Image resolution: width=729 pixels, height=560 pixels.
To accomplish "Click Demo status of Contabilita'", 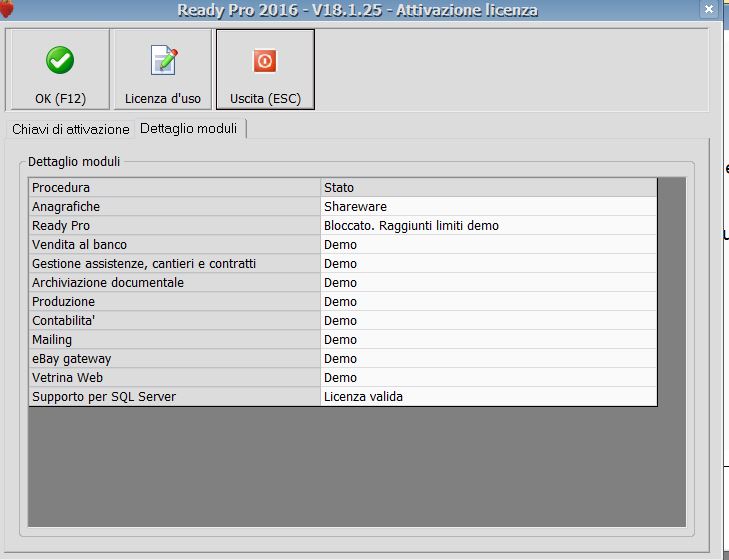I will pyautogui.click(x=489, y=321).
